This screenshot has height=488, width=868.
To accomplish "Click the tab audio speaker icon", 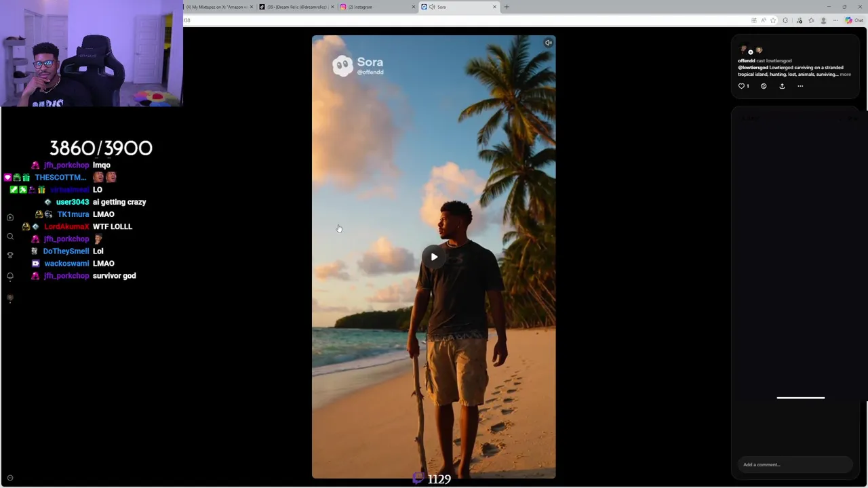I will (432, 7).
